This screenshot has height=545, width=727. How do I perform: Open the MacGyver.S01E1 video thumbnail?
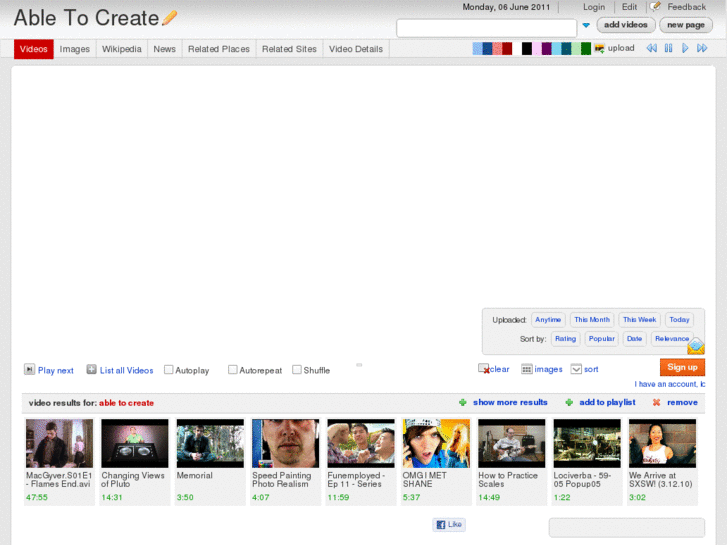(59, 443)
